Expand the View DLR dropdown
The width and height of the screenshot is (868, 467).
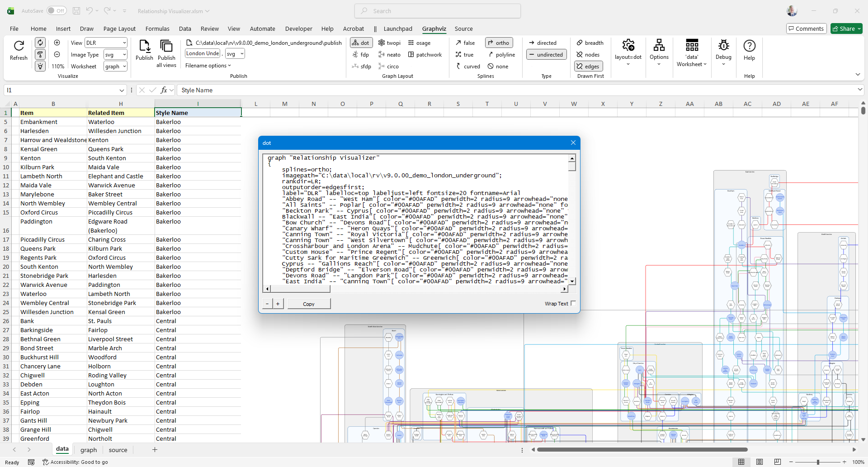(x=124, y=43)
